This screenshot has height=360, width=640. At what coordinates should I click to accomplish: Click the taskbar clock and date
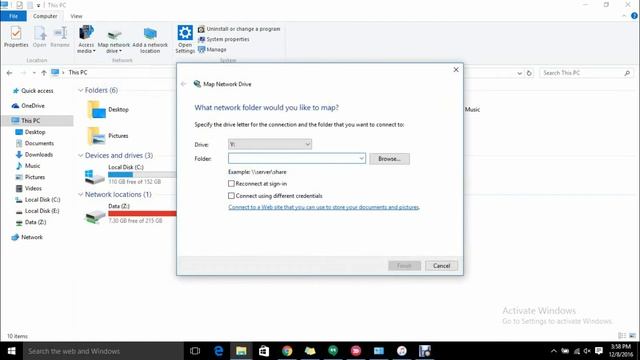point(621,351)
